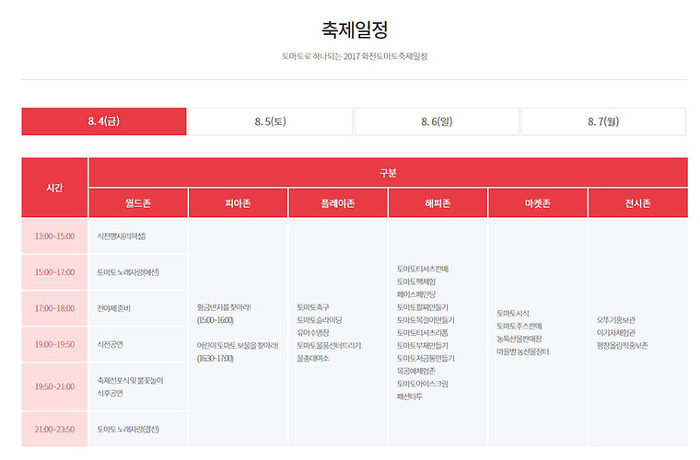Click the 이기자체험관 entry

616,333
